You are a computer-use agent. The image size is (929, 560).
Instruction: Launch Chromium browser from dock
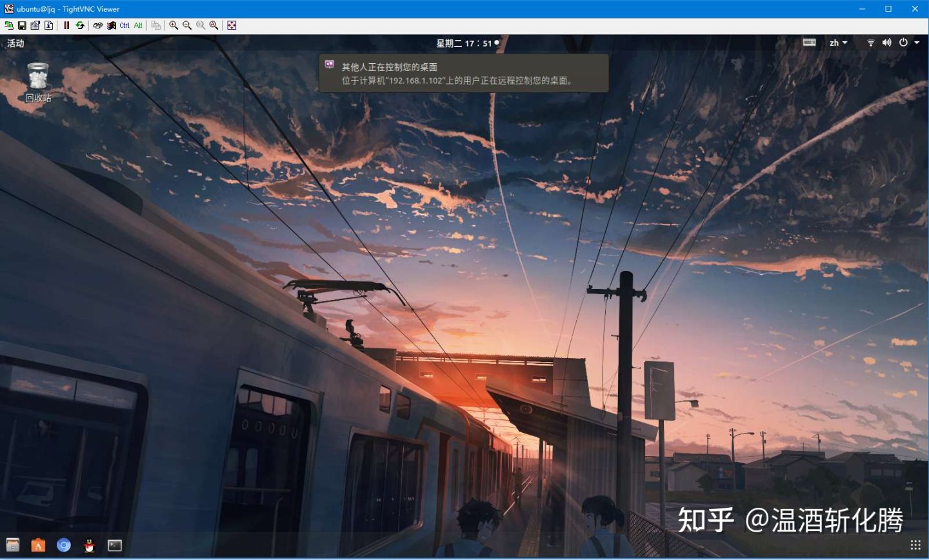coord(63,545)
